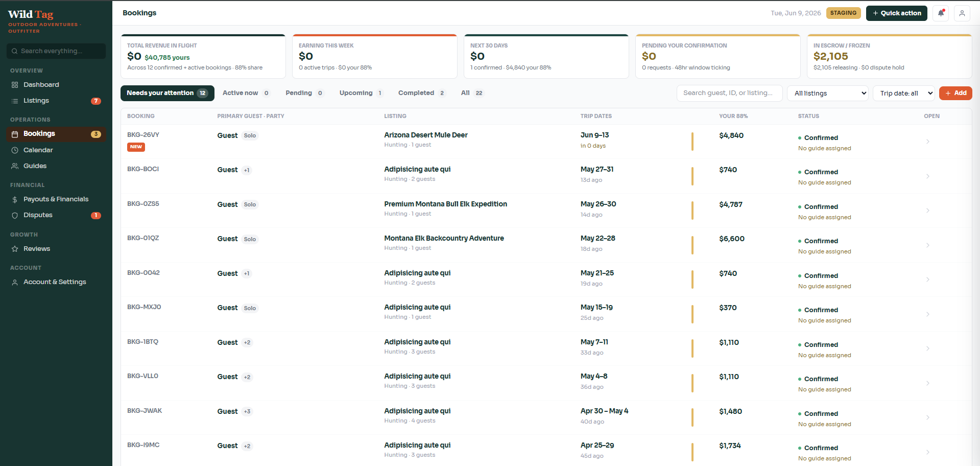Click the Search everything sidebar field

pyautogui.click(x=56, y=51)
